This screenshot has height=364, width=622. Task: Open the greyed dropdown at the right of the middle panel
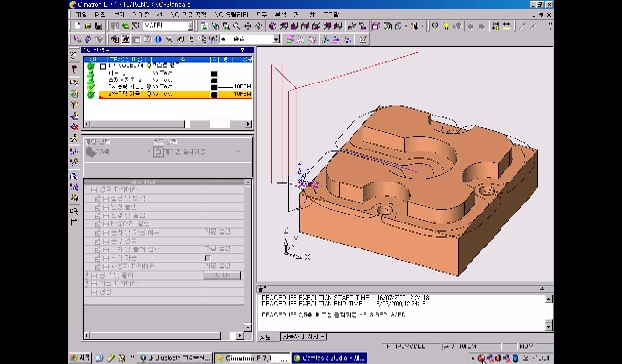[x=238, y=151]
